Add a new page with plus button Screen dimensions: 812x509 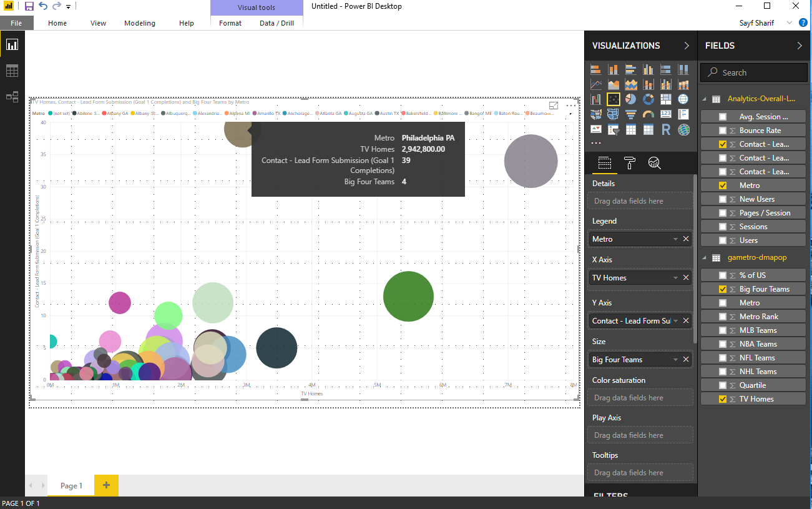click(x=106, y=485)
